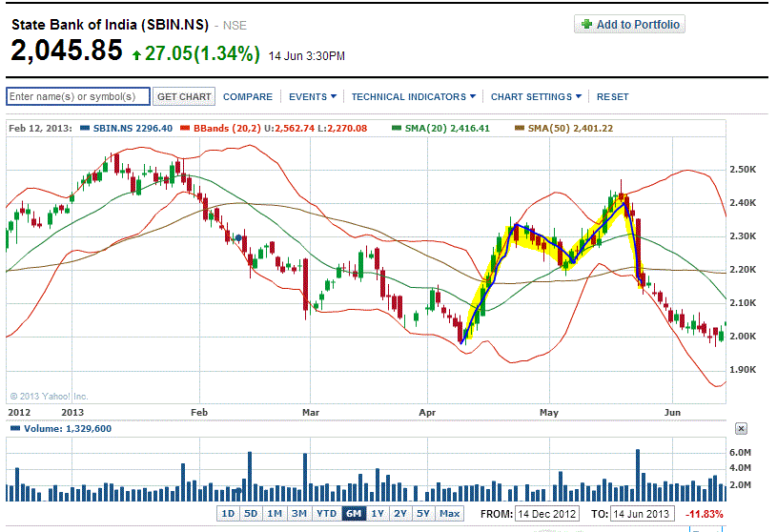Click the SBIN.NS 2296.40 legend text
The image size is (777, 532).
(x=133, y=129)
